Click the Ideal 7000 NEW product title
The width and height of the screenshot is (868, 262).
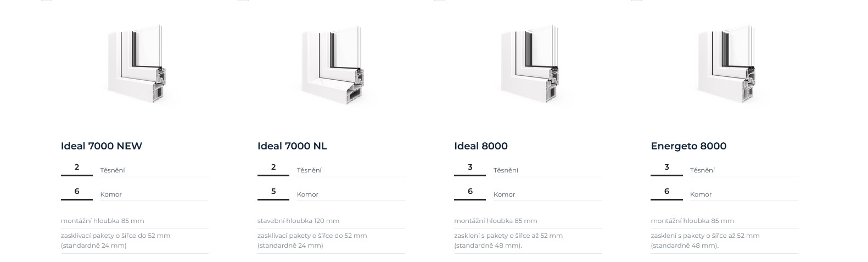102,146
